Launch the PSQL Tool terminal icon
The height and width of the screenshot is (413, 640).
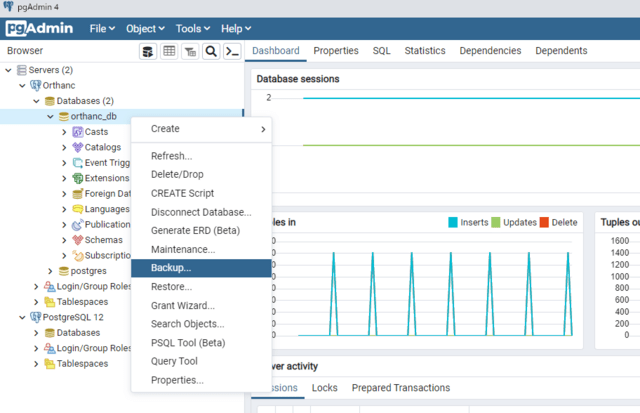pyautogui.click(x=232, y=51)
